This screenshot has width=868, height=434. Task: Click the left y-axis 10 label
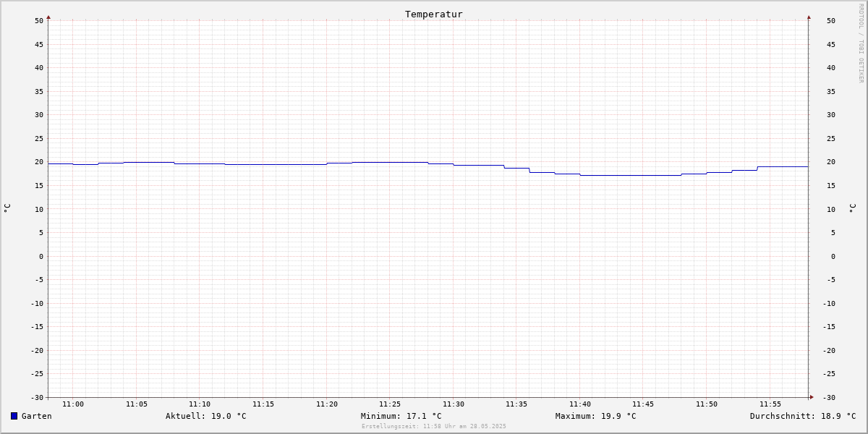39,209
